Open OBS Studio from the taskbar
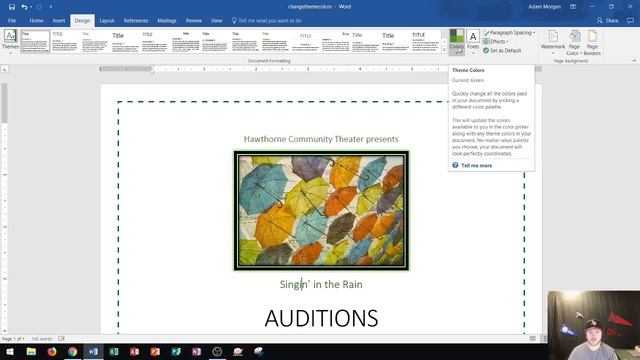 [x=217, y=351]
